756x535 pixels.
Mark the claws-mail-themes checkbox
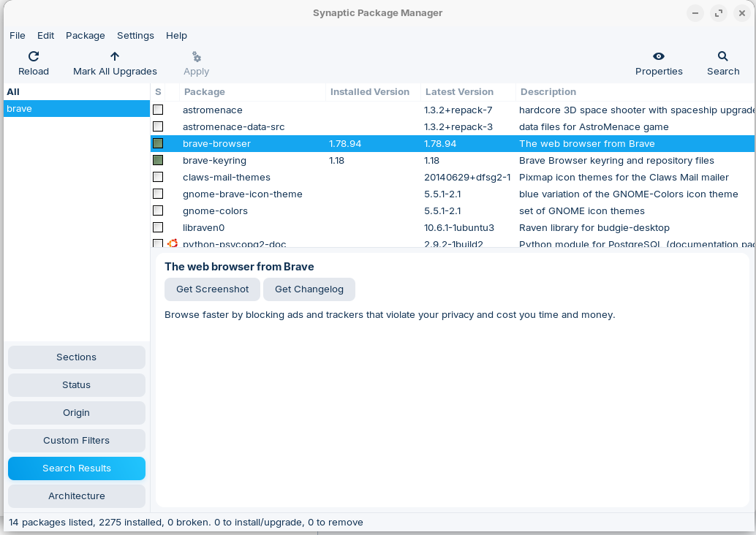[x=158, y=177]
